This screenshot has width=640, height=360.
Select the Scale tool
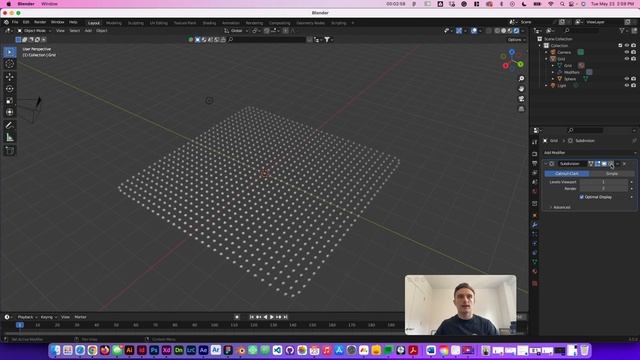[10, 100]
